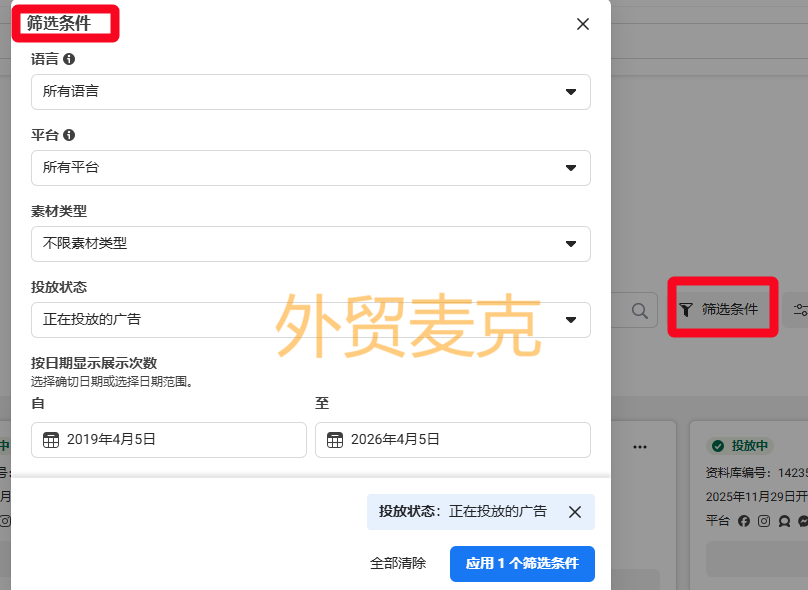This screenshot has width=808, height=590.
Task: Open the three-dot menu on the ad card
Action: point(640,446)
